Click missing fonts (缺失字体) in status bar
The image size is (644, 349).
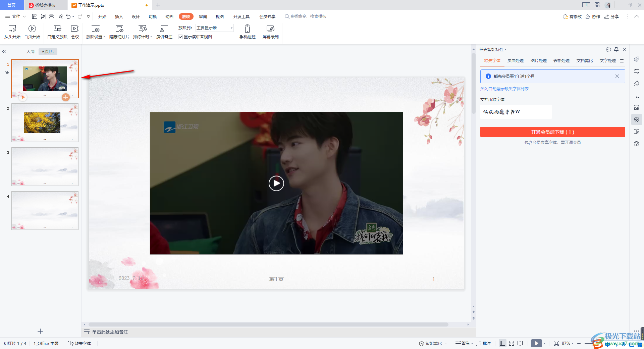pyautogui.click(x=80, y=343)
